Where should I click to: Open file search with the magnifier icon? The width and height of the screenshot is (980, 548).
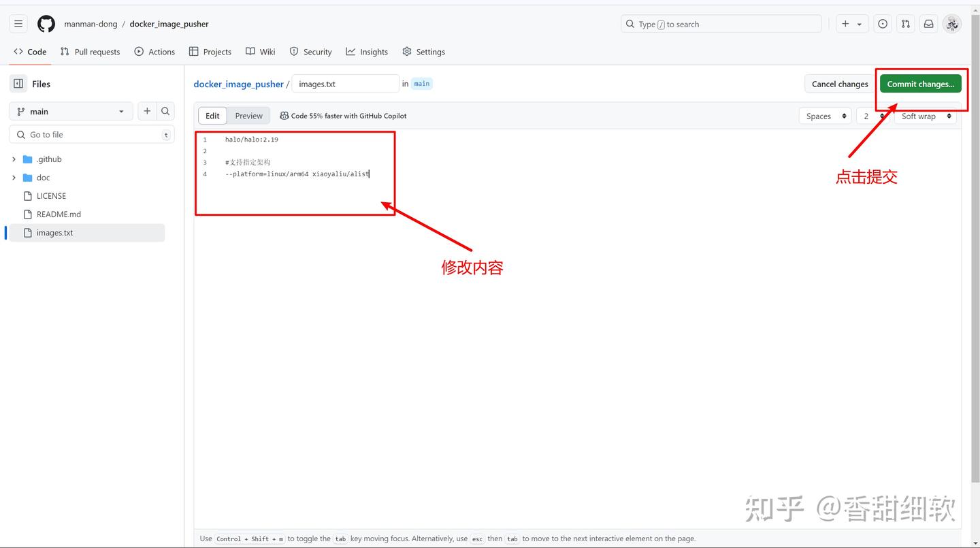165,110
